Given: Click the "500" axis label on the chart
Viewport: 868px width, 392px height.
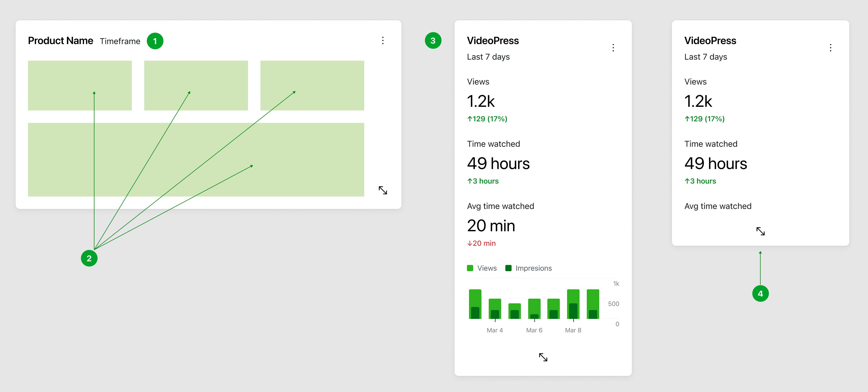Looking at the screenshot, I should pos(614,304).
